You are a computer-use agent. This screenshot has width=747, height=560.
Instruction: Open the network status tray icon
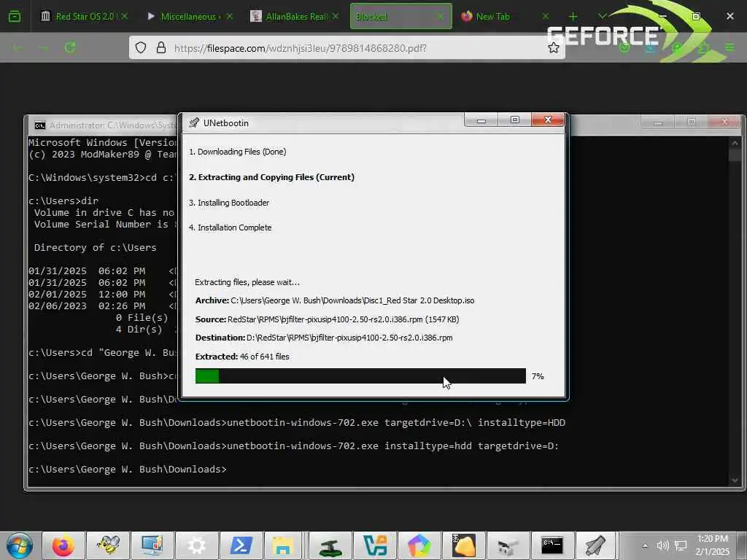(681, 545)
